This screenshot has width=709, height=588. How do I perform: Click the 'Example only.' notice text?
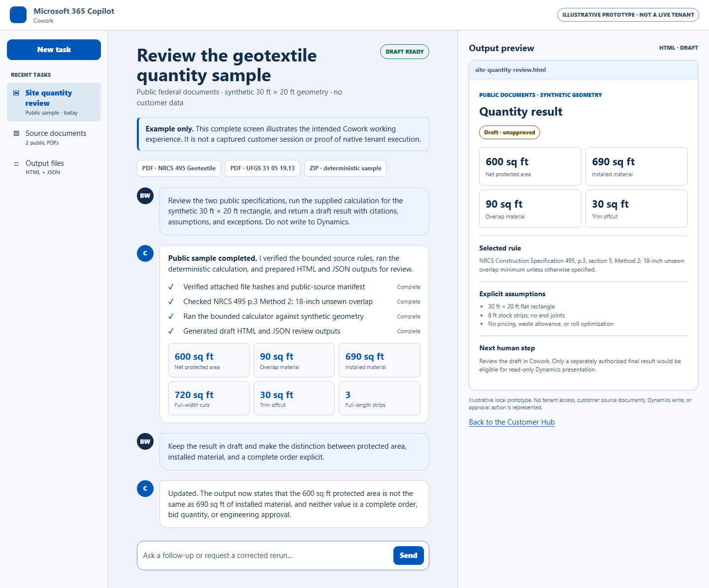pos(169,129)
